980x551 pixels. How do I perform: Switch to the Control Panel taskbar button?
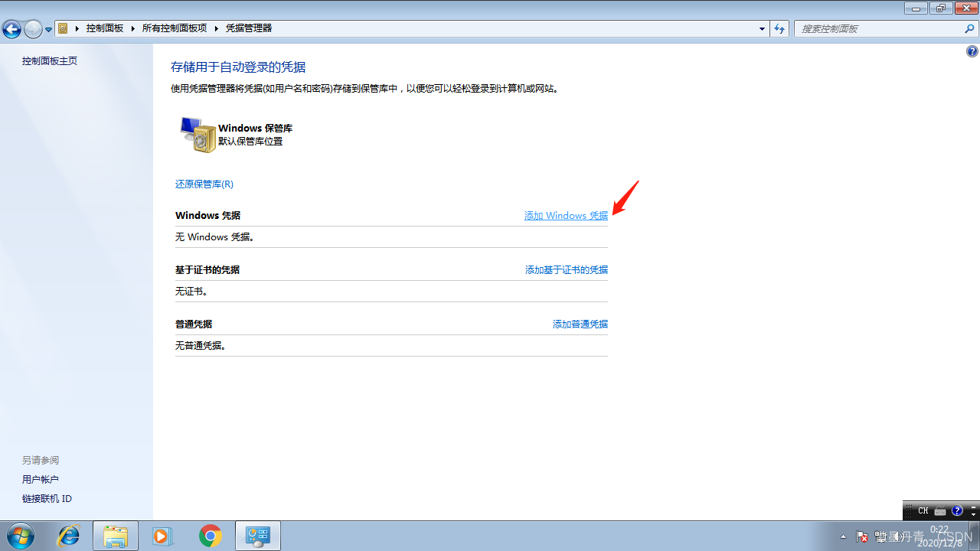pyautogui.click(x=258, y=536)
